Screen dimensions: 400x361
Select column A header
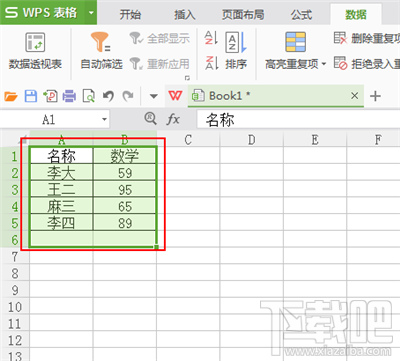point(61,140)
